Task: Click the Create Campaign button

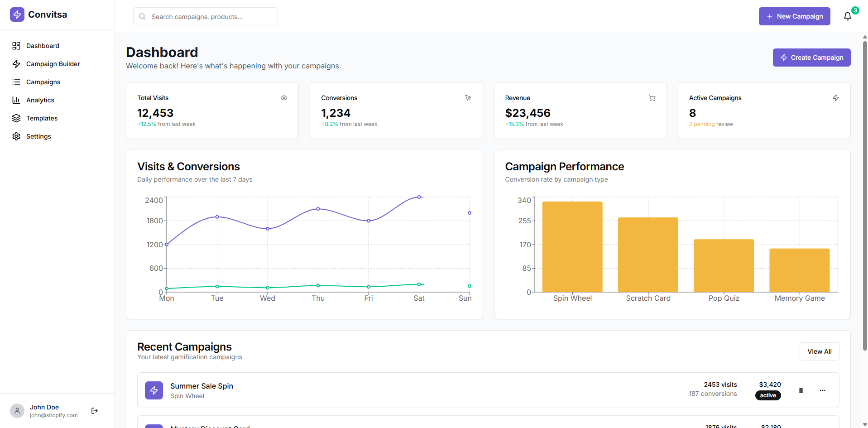Action: pyautogui.click(x=812, y=58)
